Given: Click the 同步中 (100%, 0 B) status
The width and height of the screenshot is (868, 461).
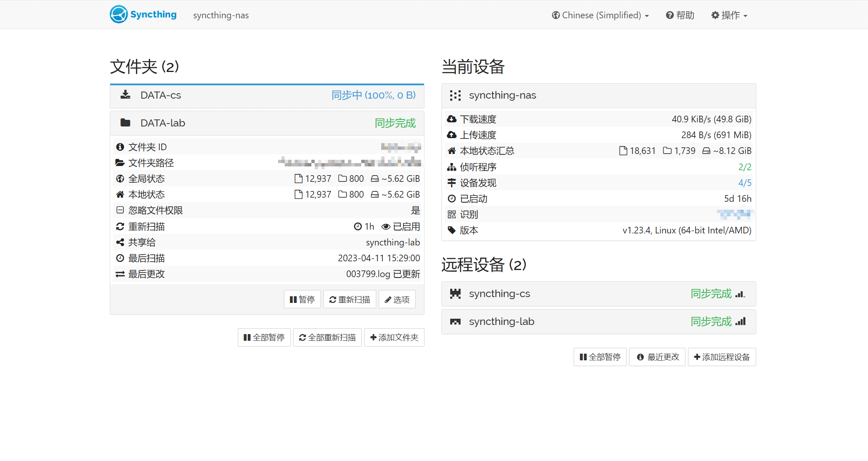Looking at the screenshot, I should pos(373,95).
